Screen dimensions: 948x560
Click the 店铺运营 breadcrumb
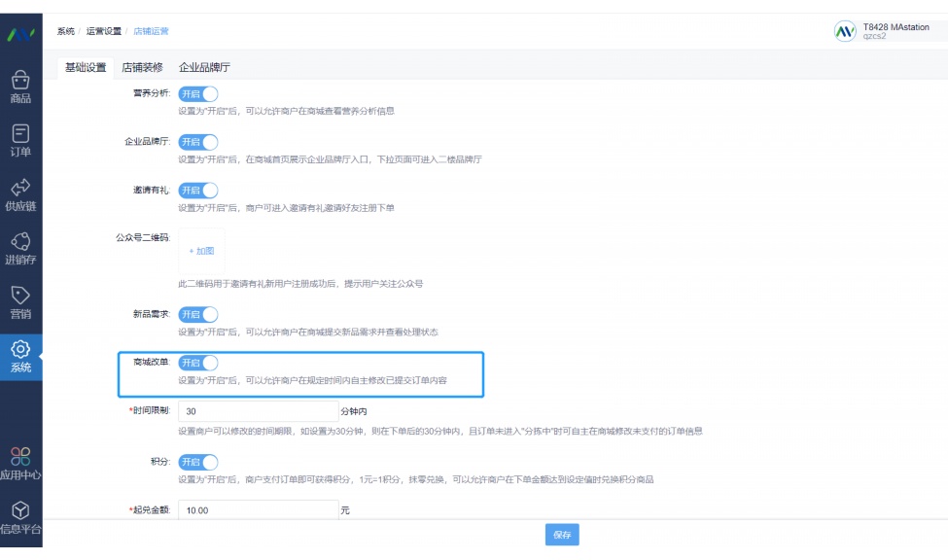[151, 31]
